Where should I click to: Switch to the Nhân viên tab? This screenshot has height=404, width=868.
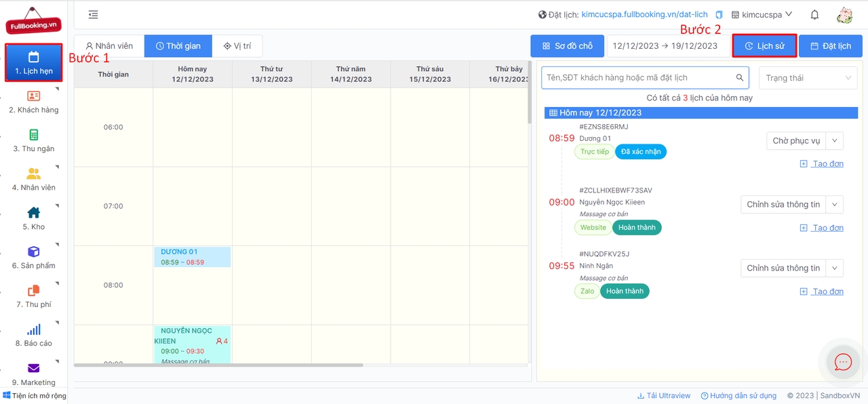[109, 46]
